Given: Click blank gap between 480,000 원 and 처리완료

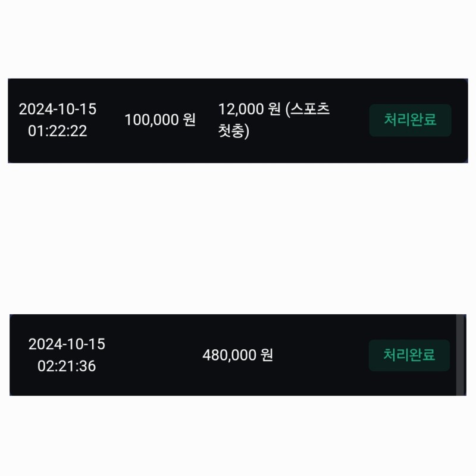Looking at the screenshot, I should coord(321,355).
